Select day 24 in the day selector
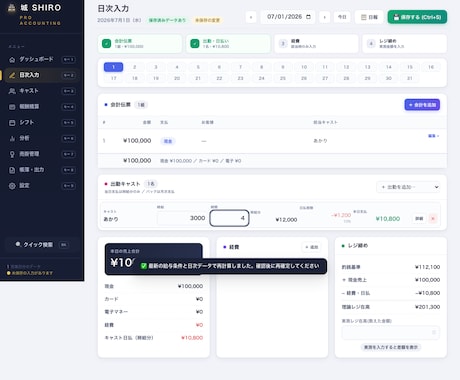The width and height of the screenshot is (460, 380). (262, 78)
